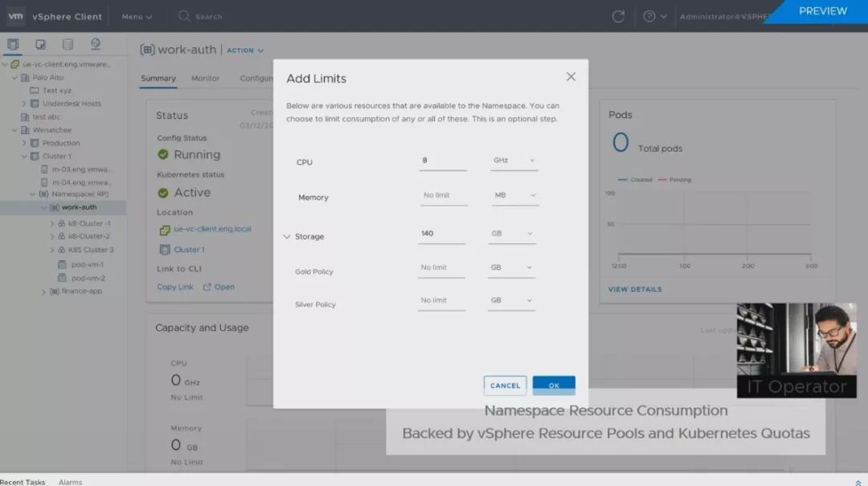This screenshot has height=486, width=868.
Task: Click the Open link external icon
Action: [207, 287]
